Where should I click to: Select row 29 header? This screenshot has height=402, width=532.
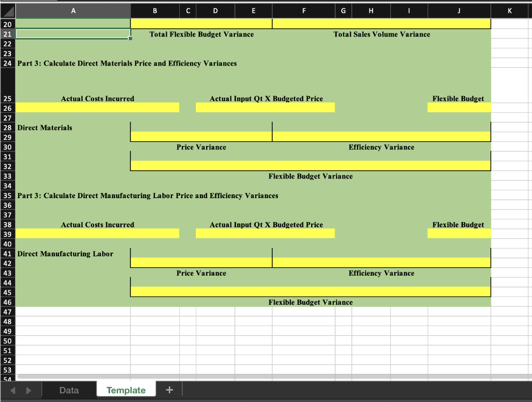[7, 137]
